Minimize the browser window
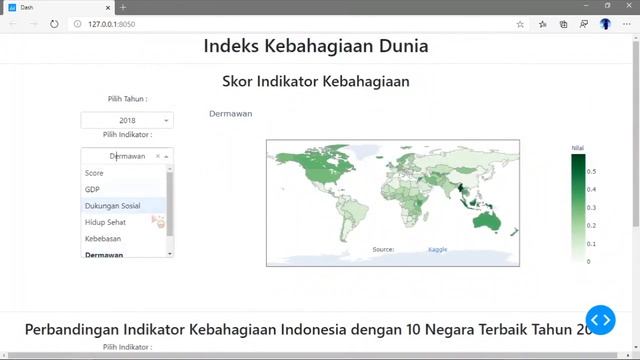The image size is (640, 360). tap(586, 6)
